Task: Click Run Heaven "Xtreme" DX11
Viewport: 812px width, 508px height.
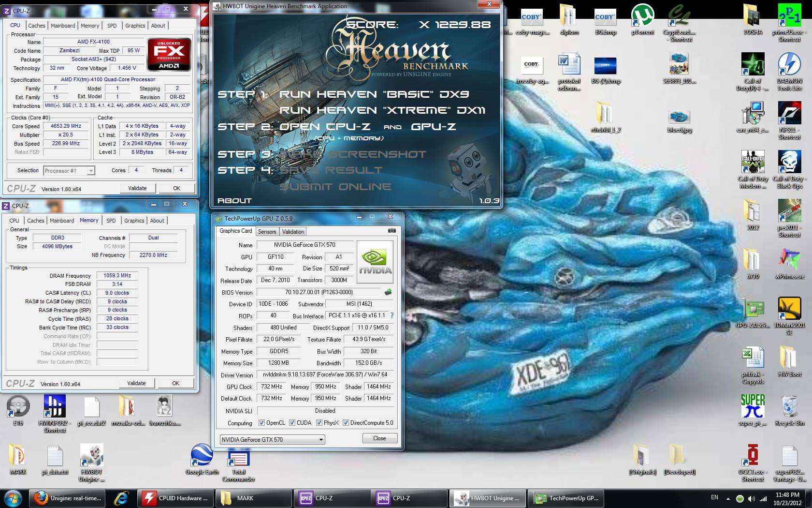Action: coord(382,110)
